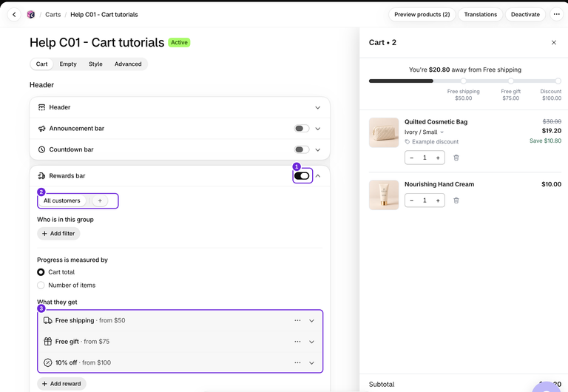Expand 10% off reward details
This screenshot has height=392, width=568.
pos(311,362)
